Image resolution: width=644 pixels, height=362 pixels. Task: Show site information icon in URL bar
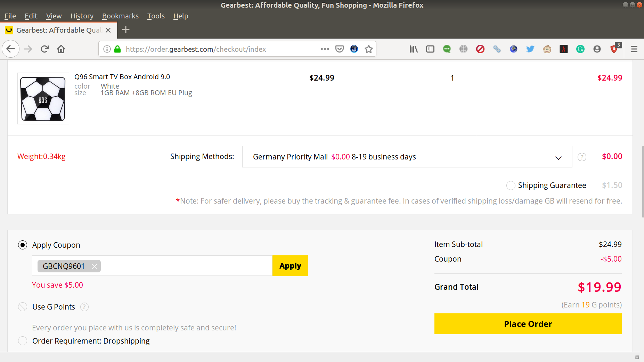(107, 49)
